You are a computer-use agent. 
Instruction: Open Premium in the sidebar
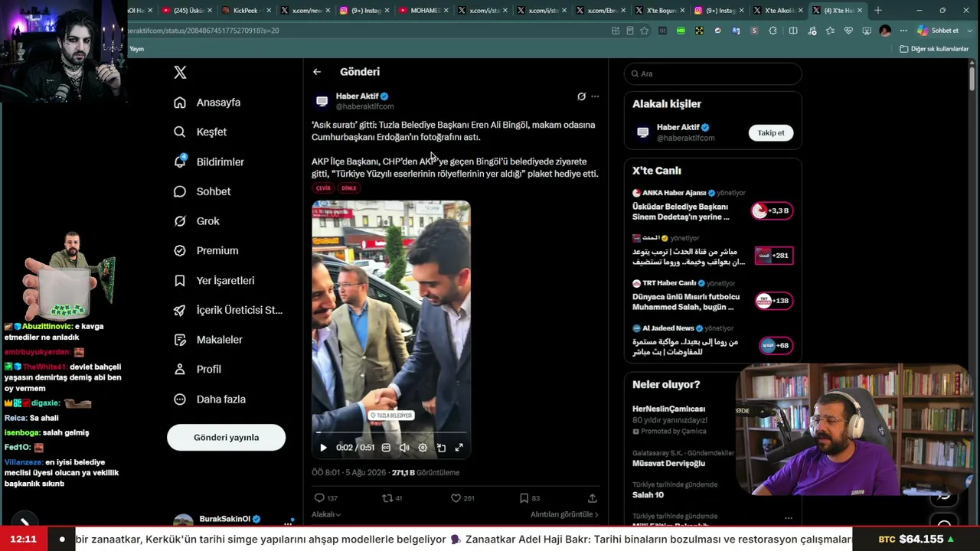207,251
